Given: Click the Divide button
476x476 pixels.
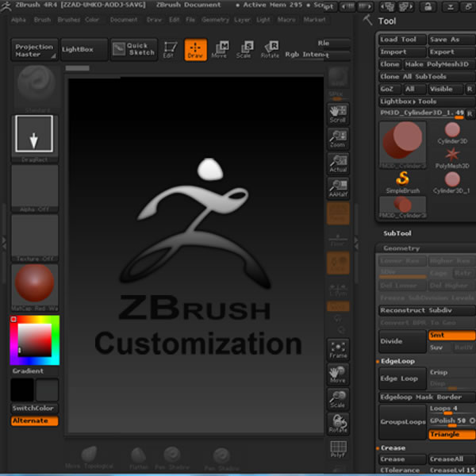Looking at the screenshot, I should pos(402,341).
